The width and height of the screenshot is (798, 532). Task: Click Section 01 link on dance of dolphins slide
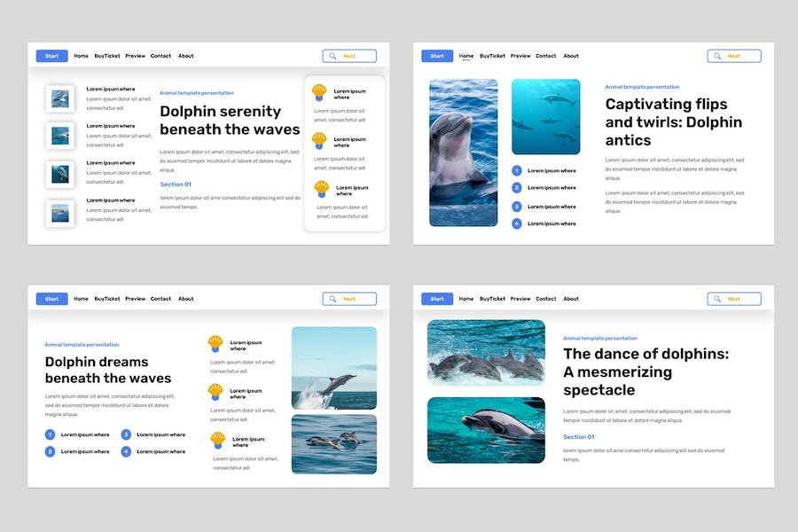coord(578,437)
